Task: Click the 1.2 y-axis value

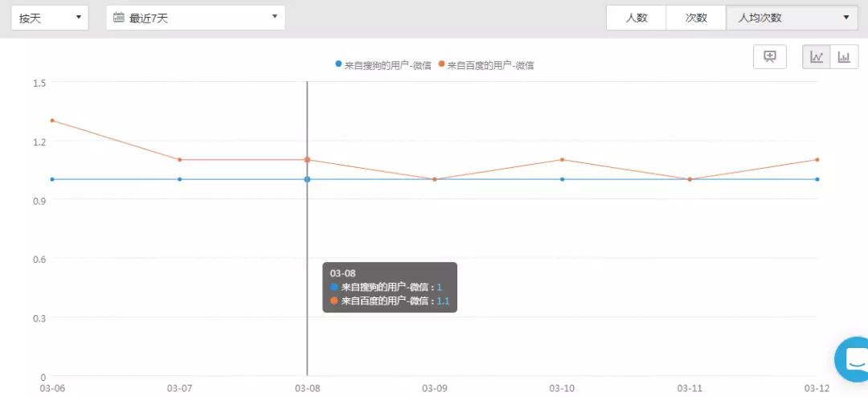Action: pyautogui.click(x=40, y=141)
